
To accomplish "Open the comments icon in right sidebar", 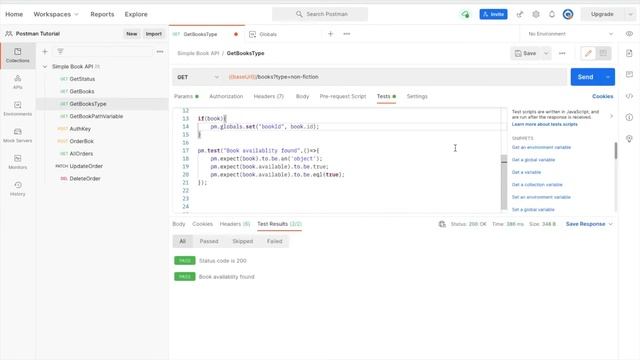I will tap(629, 74).
